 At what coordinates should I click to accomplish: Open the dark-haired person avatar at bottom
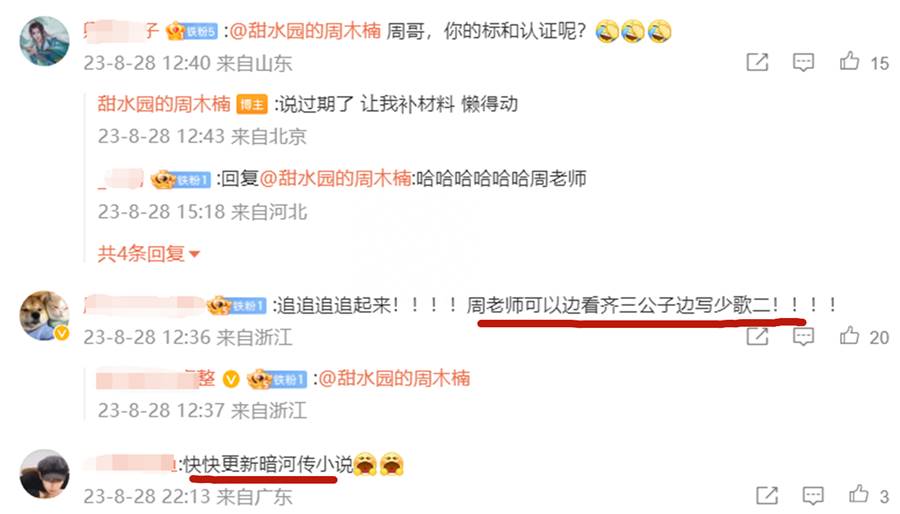pos(45,474)
